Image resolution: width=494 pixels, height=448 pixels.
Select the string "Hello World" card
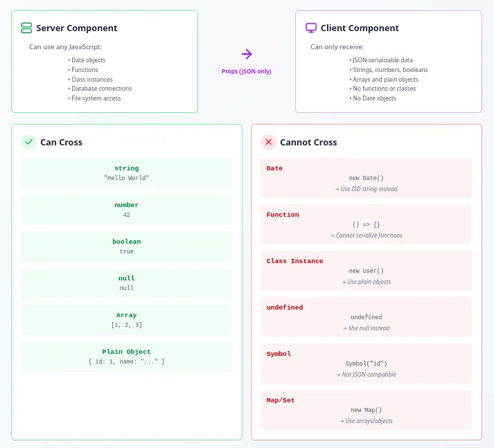pos(127,173)
